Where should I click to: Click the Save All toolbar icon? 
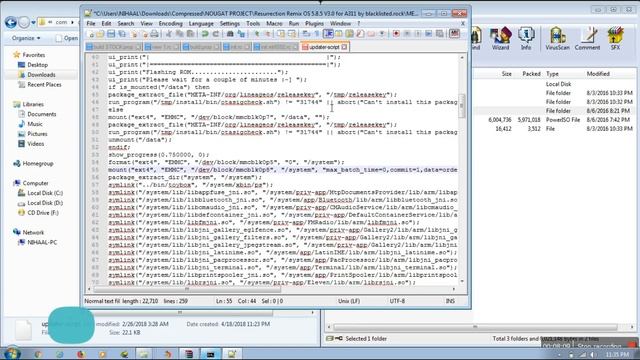[122, 34]
